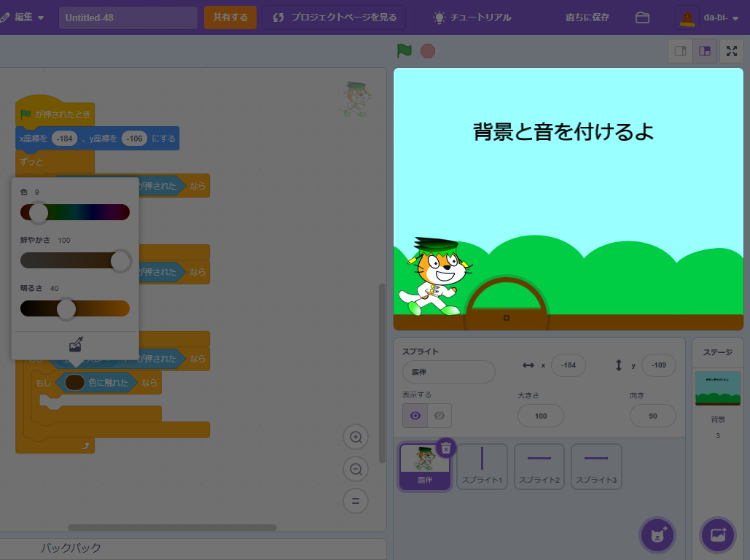Expand the バックパック backpack panel
The width and height of the screenshot is (750, 560).
[x=193, y=548]
